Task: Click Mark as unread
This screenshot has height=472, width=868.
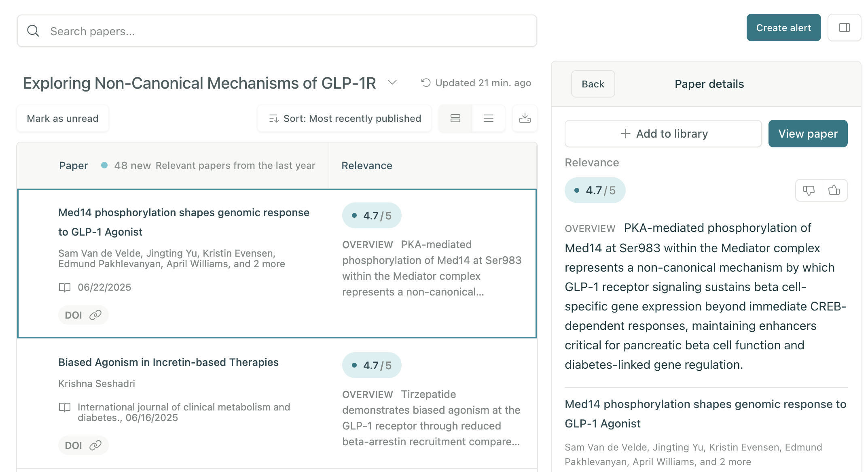Action: [63, 118]
